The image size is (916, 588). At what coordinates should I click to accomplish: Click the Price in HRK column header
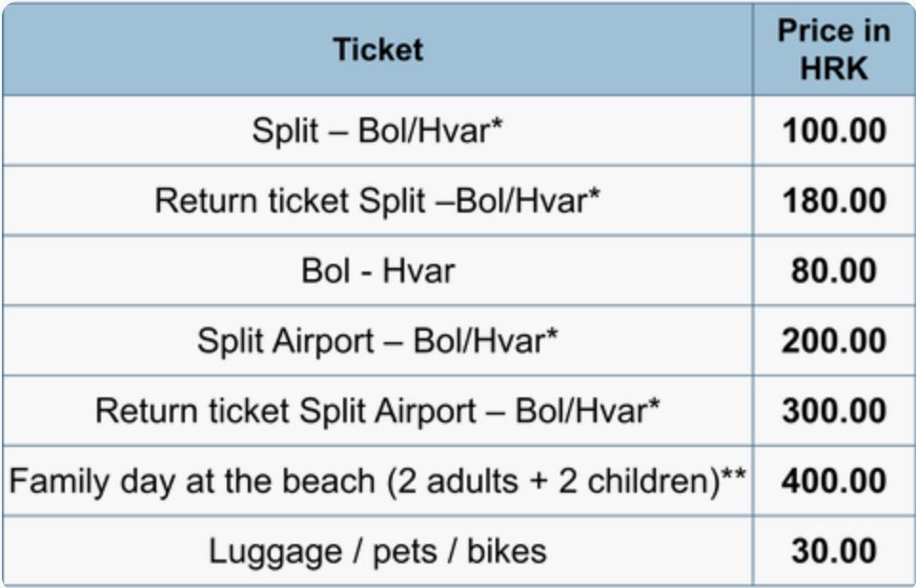coord(834,49)
